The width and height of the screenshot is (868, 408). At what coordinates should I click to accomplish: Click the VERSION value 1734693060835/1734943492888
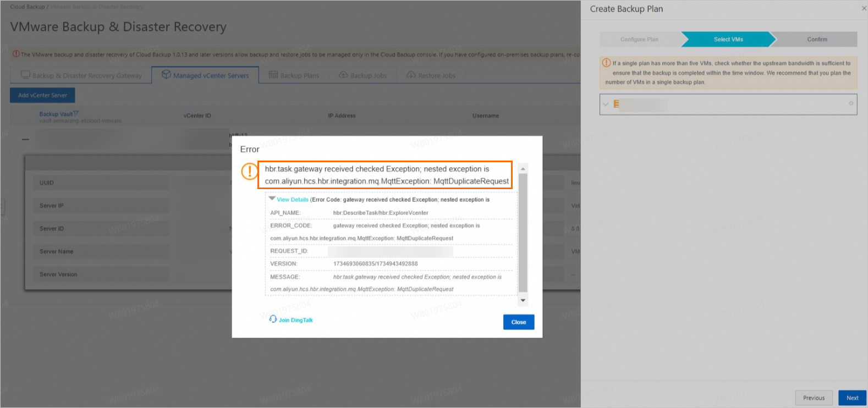(375, 264)
